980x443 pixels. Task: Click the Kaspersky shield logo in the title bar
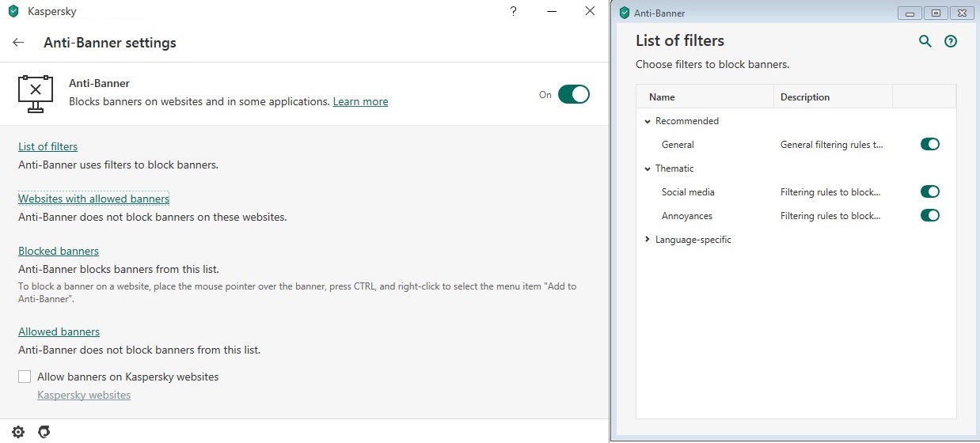[x=13, y=12]
